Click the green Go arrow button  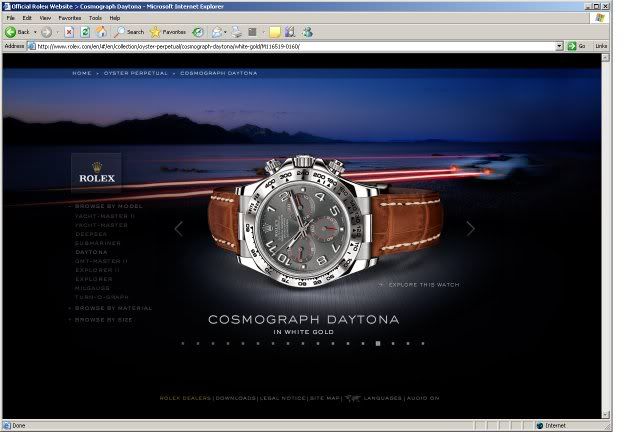[x=572, y=46]
